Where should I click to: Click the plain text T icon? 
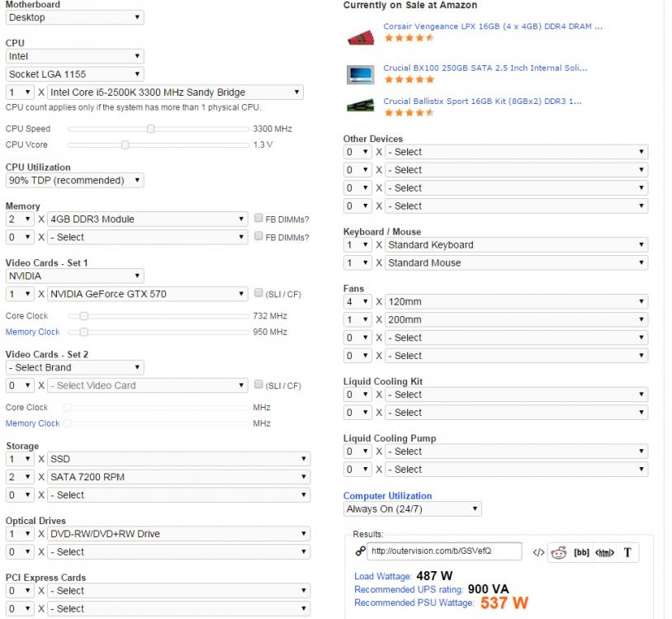[627, 552]
